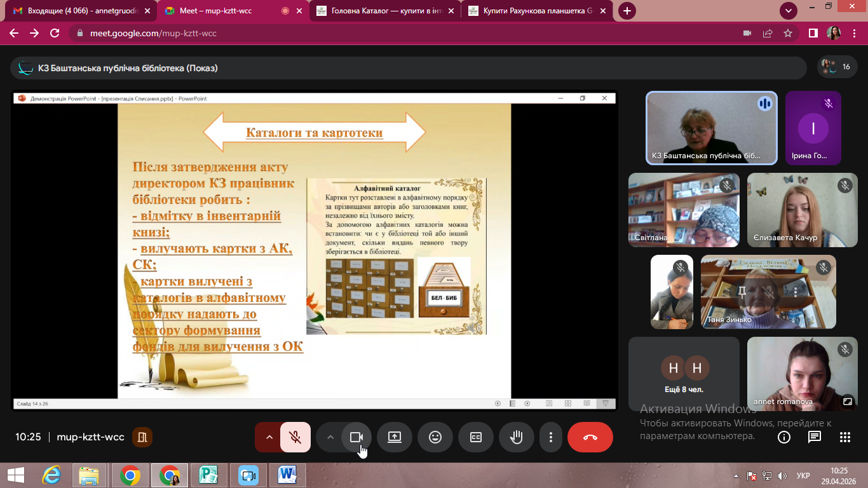Image resolution: width=868 pixels, height=488 pixels.
Task: Toggle the camera button
Action: point(356,437)
